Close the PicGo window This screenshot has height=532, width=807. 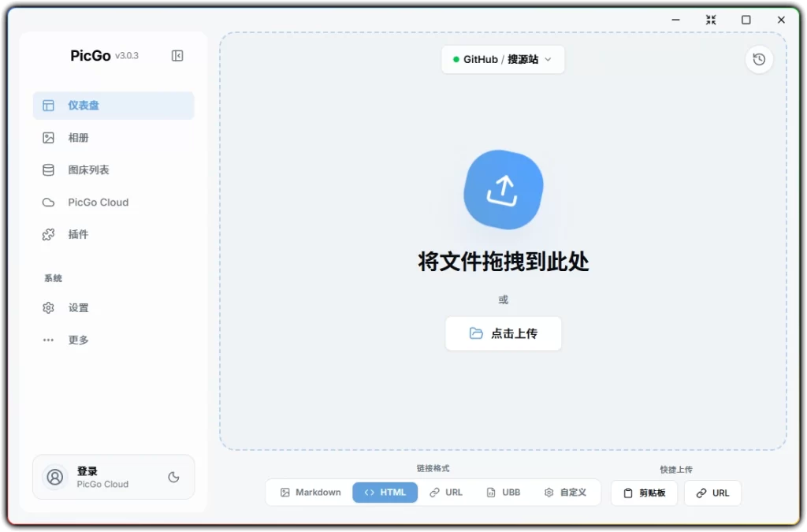click(781, 20)
